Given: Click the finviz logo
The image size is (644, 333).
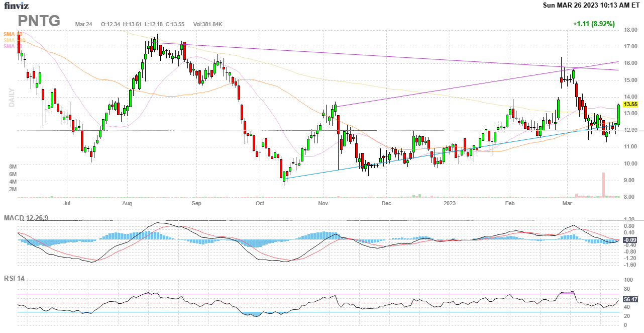Looking at the screenshot, I should [x=16, y=6].
